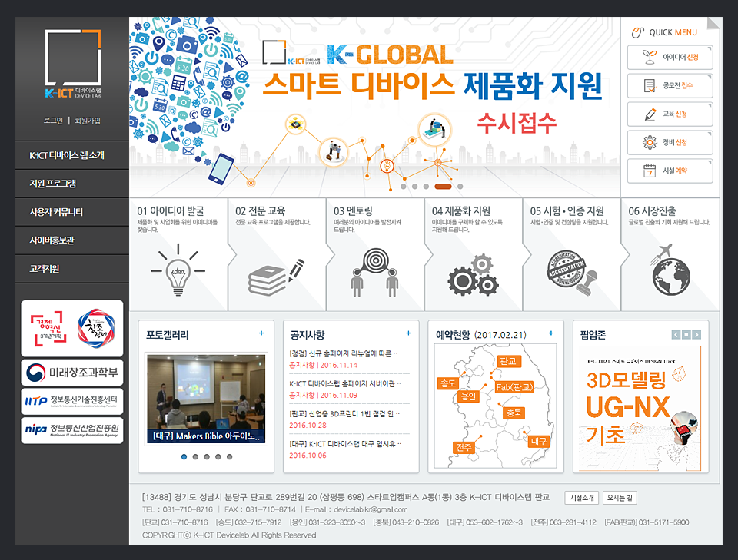This screenshot has width=738, height=560.
Task: Select first main banner slide dot
Action: pyautogui.click(x=404, y=187)
